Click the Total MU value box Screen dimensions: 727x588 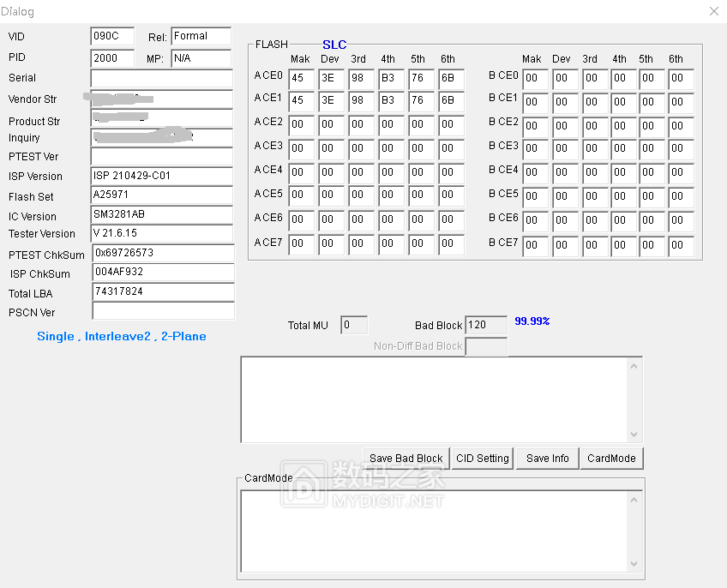pyautogui.click(x=353, y=326)
